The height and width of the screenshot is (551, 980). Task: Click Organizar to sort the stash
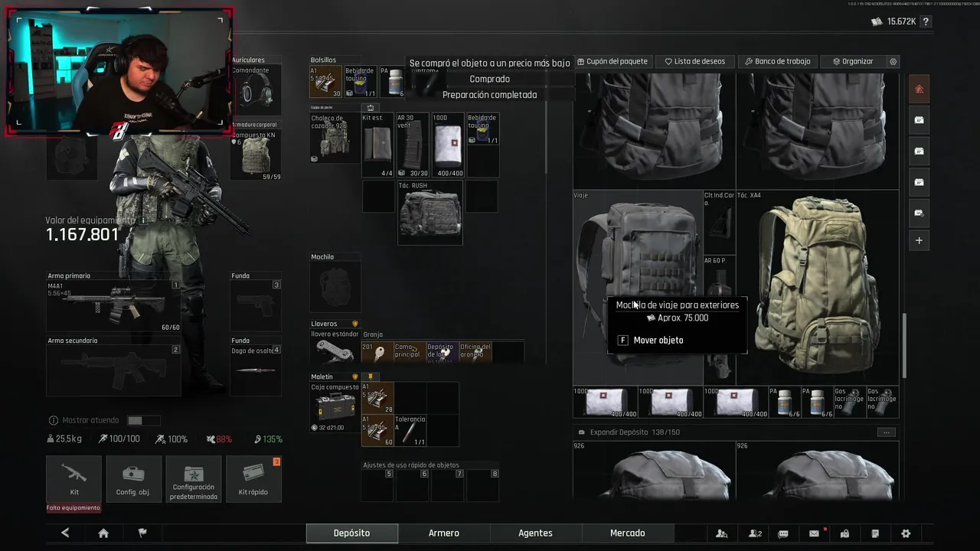click(x=853, y=61)
